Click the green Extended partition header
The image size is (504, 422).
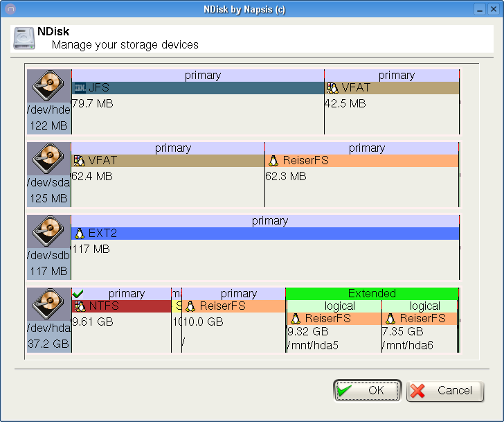point(372,294)
